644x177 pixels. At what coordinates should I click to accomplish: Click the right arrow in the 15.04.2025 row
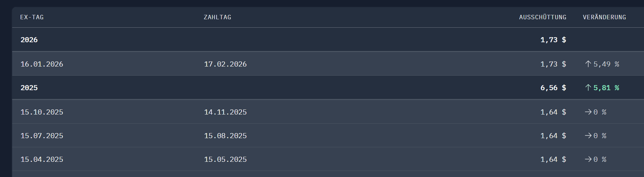588,159
